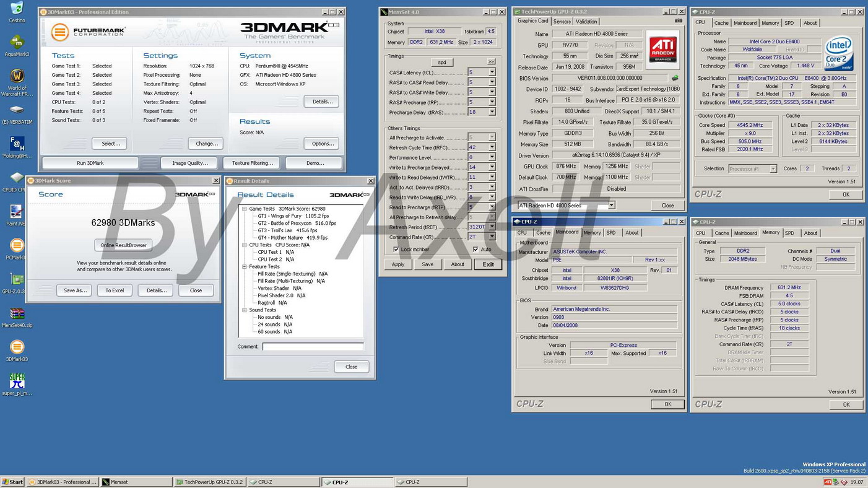This screenshot has height=488, width=868.
Task: Open GPU-Z graphics card selector dropdown
Action: coord(611,206)
